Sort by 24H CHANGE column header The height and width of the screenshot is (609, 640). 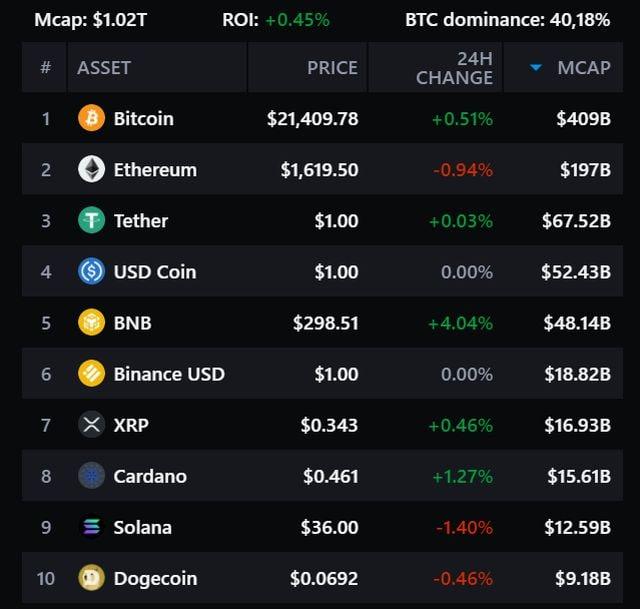[454, 68]
